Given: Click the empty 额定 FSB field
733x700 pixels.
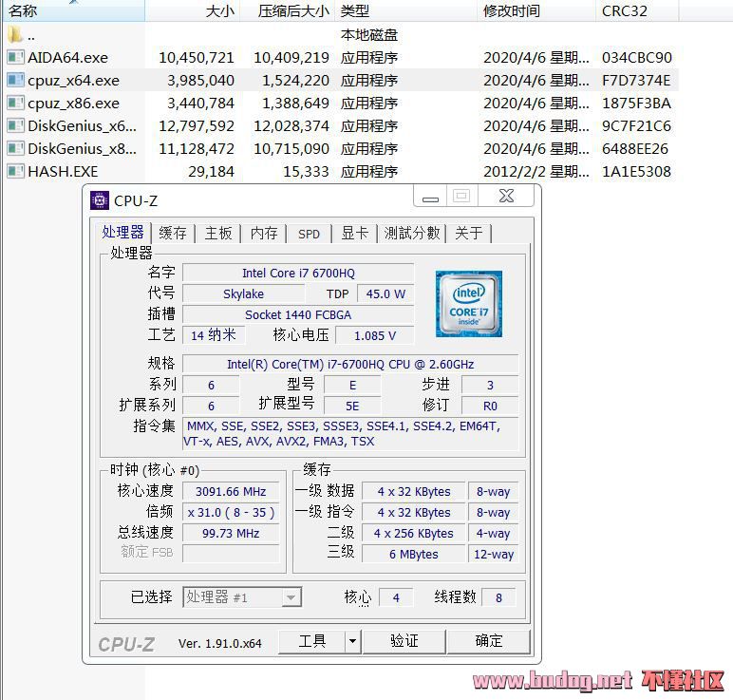Looking at the screenshot, I should click(x=231, y=554).
